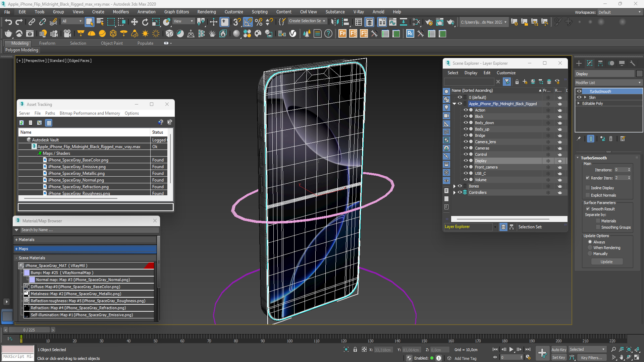Activate the Select and Rotate tool
The image size is (644, 362).
point(145,22)
